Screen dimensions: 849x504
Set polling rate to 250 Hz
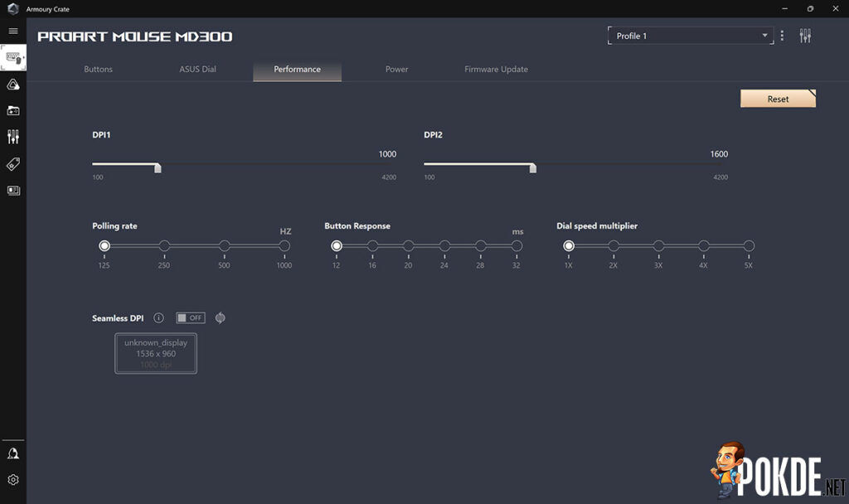point(164,245)
